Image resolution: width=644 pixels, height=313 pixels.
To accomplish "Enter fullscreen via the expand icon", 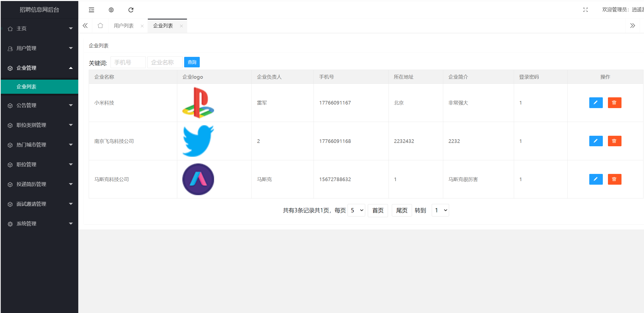I will 585,10.
